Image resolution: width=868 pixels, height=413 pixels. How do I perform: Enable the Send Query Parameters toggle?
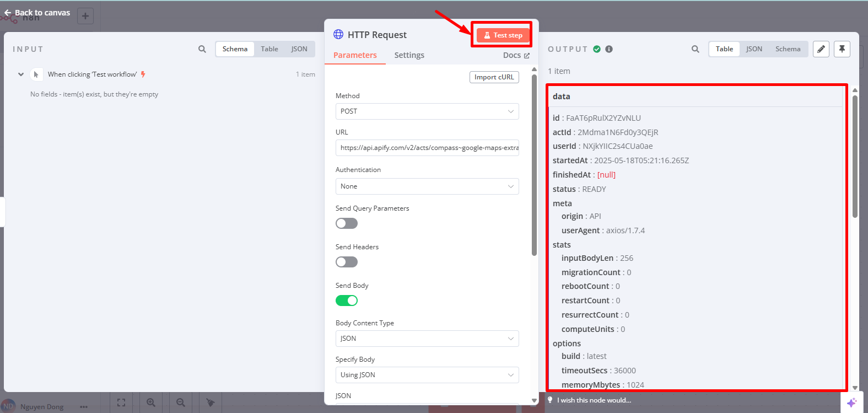pyautogui.click(x=347, y=223)
